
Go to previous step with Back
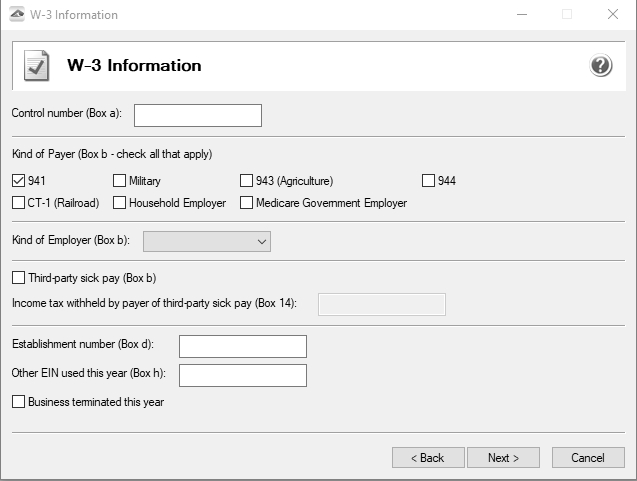point(428,458)
